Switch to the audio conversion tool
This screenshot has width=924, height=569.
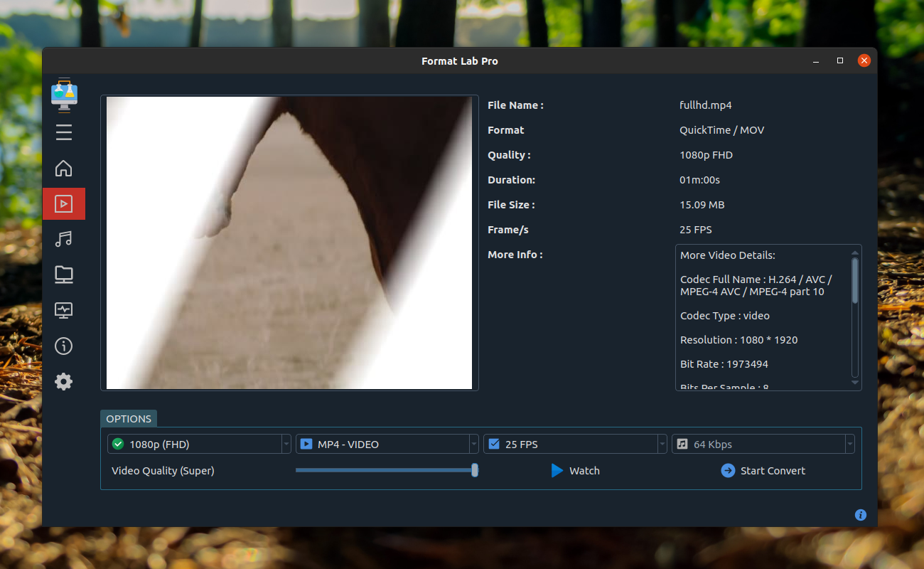pyautogui.click(x=63, y=239)
